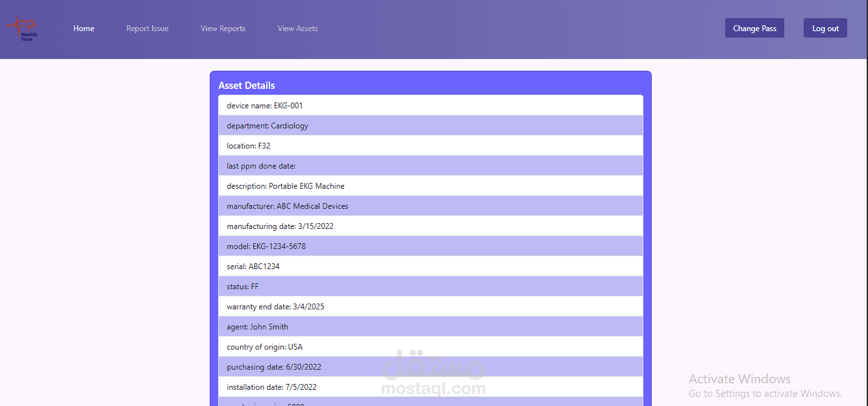Viewport: 868px width, 406px height.
Task: Click the Change Pass button
Action: pos(754,28)
